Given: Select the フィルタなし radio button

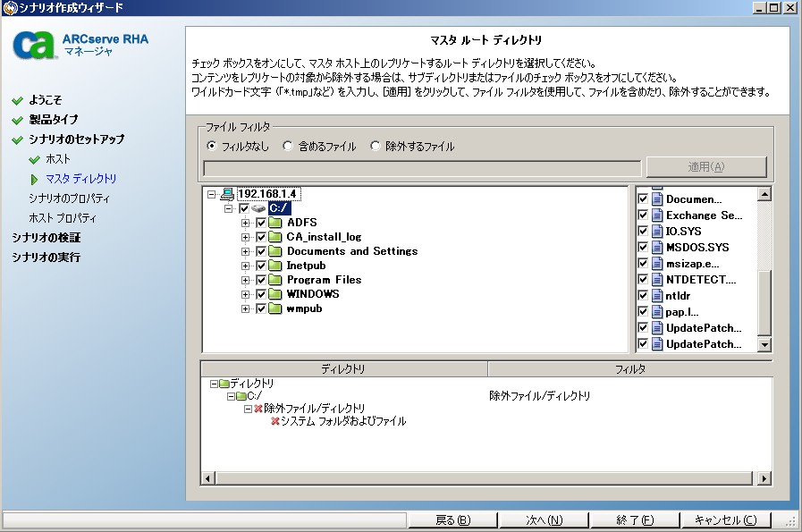Looking at the screenshot, I should [212, 147].
